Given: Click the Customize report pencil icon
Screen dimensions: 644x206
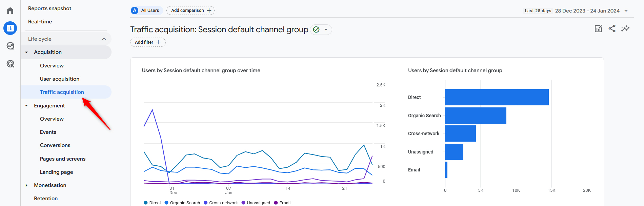Looking at the screenshot, I should [x=599, y=29].
